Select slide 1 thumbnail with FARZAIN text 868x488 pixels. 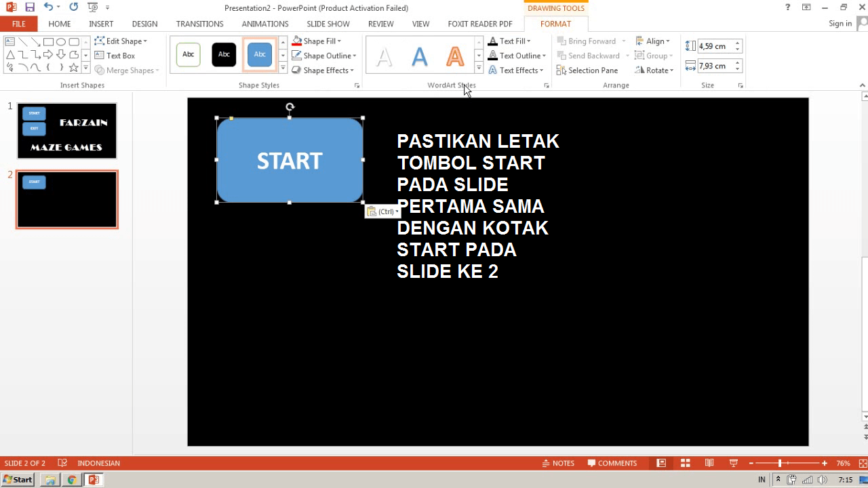coord(66,130)
